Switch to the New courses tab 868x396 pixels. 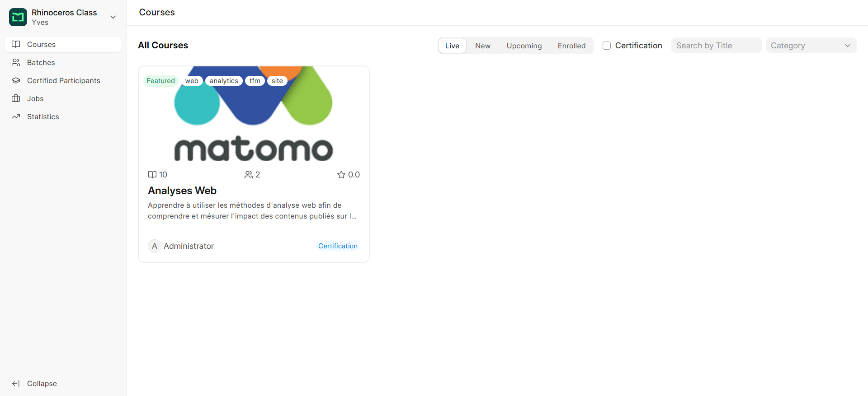pyautogui.click(x=483, y=46)
